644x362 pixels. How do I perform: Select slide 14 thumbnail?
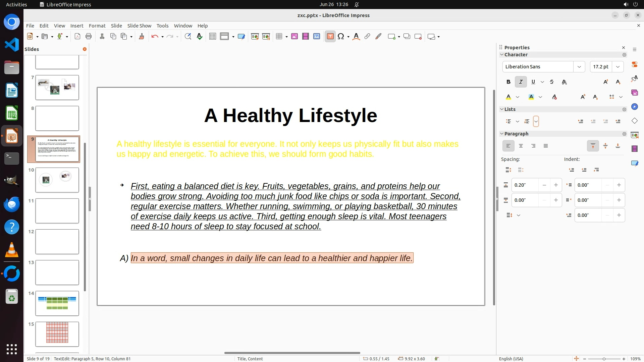click(57, 303)
